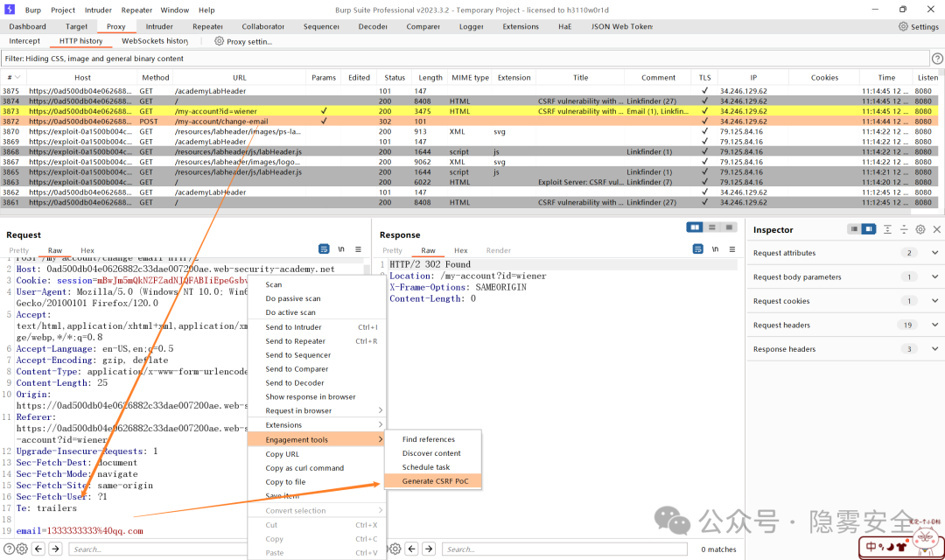Select history row 3873 my-account?id=wiener
This screenshot has height=560, width=945.
(x=470, y=111)
